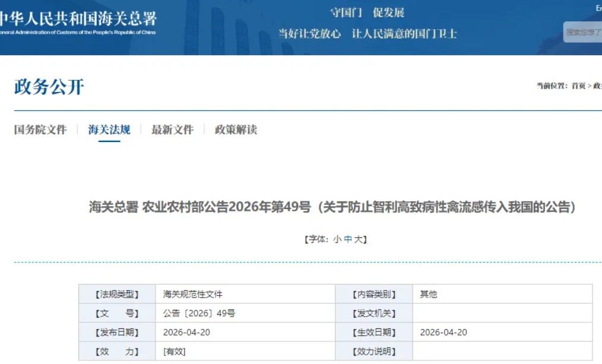Click the 首页 breadcrumb link
Viewport: 602px width, 364px height.
[578, 86]
